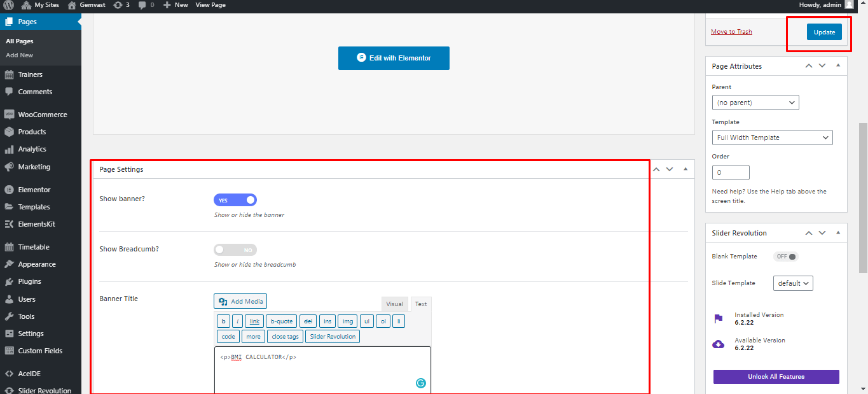This screenshot has width=868, height=394.
Task: Click the Analytics bar chart icon
Action: pyautogui.click(x=9, y=149)
